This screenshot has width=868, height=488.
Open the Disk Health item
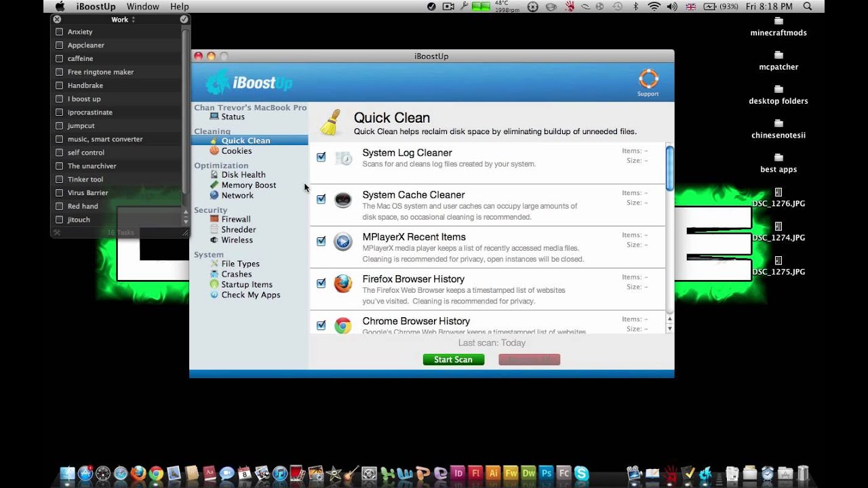[x=243, y=175]
